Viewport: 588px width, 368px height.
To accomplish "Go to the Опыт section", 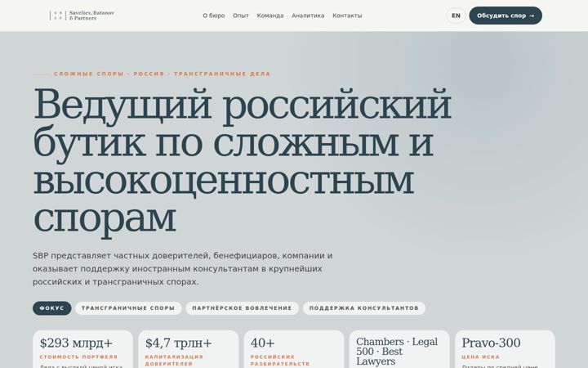I will pyautogui.click(x=241, y=16).
